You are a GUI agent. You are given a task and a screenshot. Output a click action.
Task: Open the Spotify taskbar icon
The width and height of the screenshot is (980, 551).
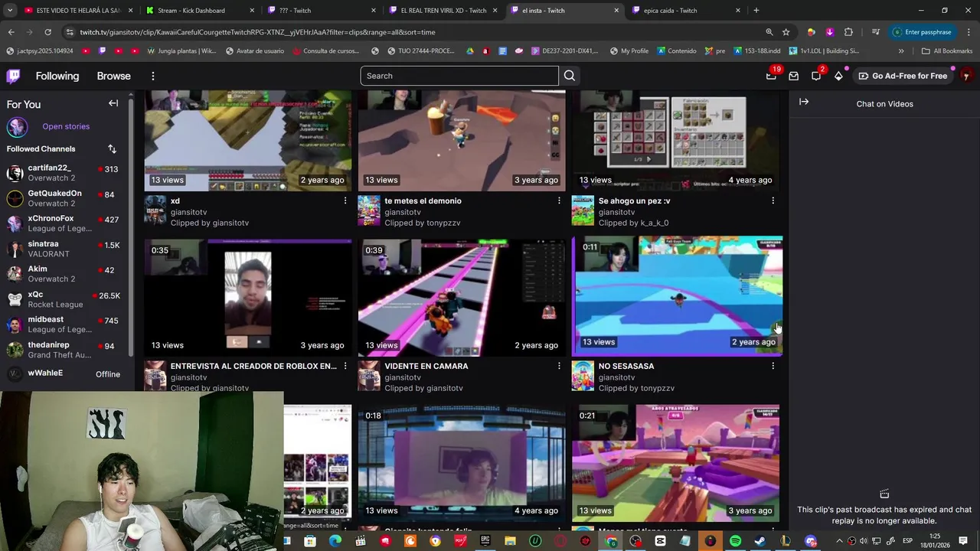[x=735, y=541]
